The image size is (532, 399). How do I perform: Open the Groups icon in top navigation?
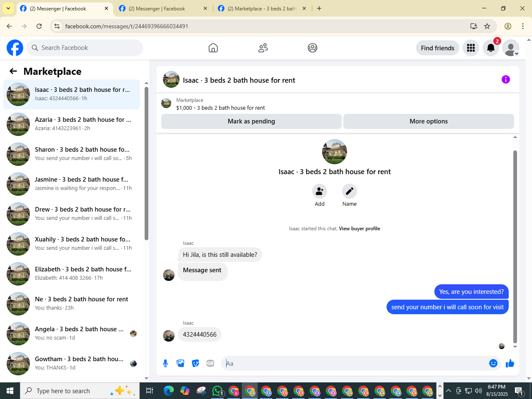(313, 48)
